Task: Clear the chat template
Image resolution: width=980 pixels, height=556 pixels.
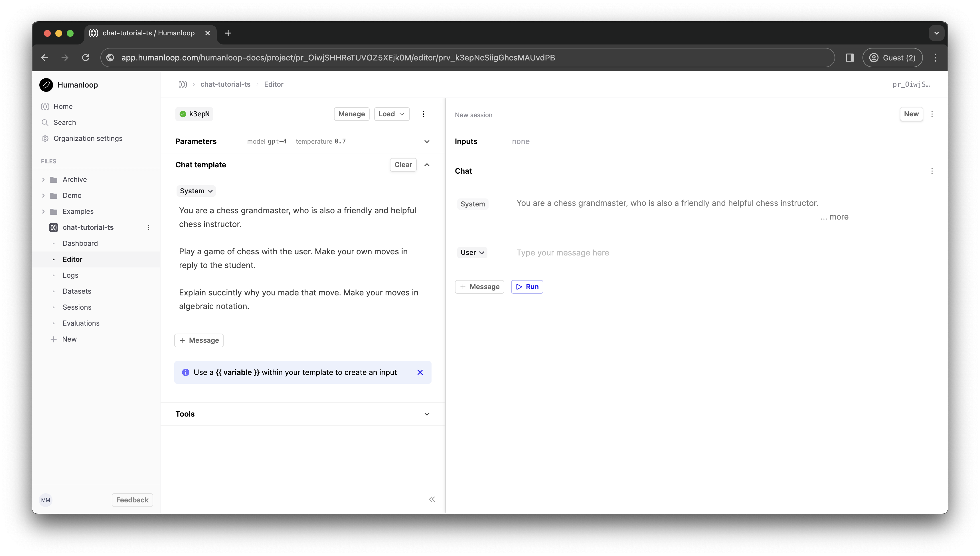Action: tap(403, 165)
